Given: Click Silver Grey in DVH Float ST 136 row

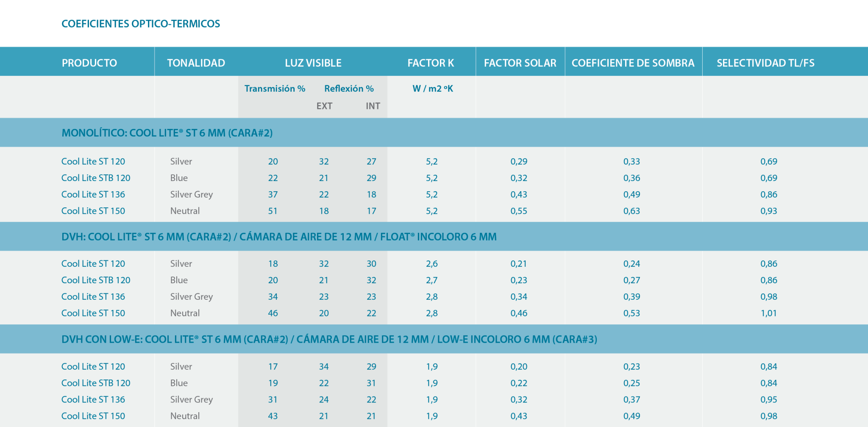Looking at the screenshot, I should (x=192, y=297).
